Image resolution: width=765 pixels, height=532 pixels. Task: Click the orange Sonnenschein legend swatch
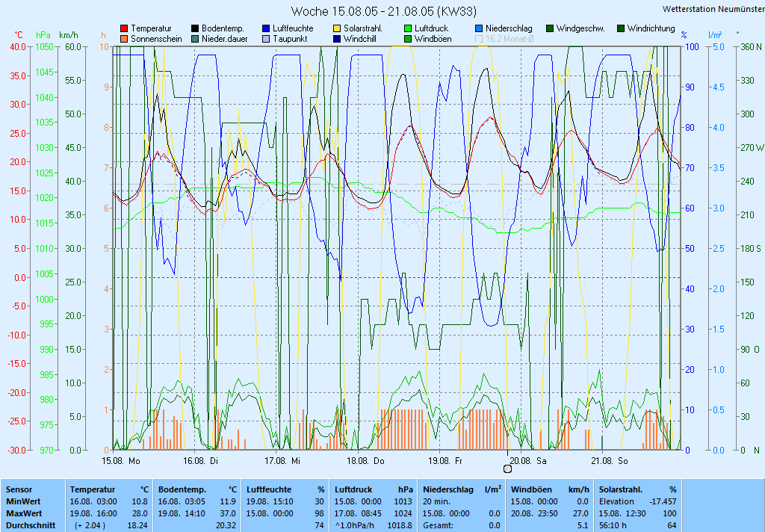[x=124, y=39]
